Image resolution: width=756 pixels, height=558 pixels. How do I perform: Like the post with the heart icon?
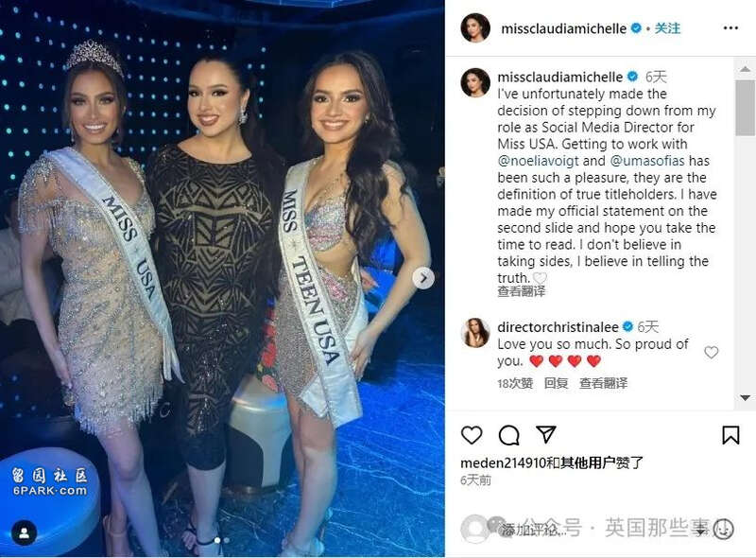472,435
